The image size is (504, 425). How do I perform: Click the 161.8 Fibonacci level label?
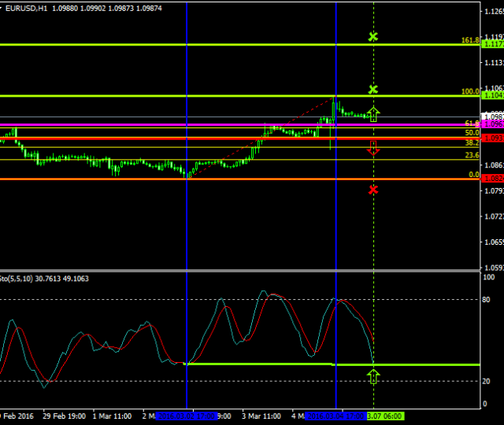coord(471,39)
